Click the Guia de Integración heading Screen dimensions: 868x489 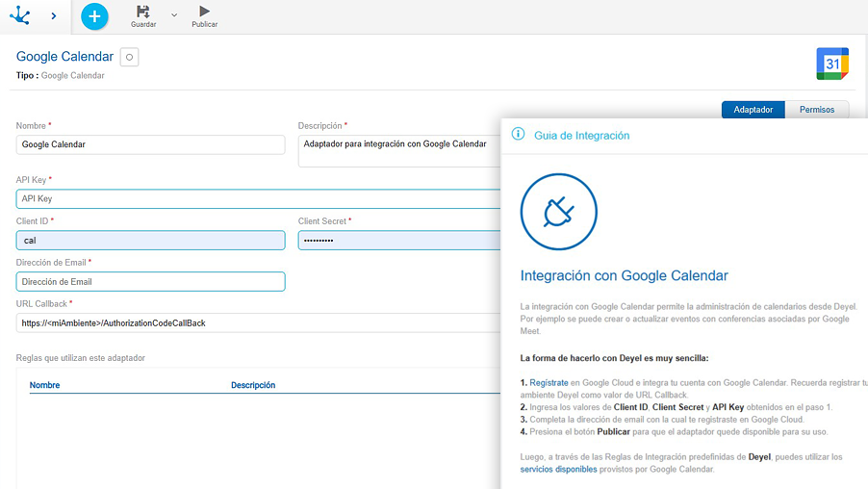581,136
